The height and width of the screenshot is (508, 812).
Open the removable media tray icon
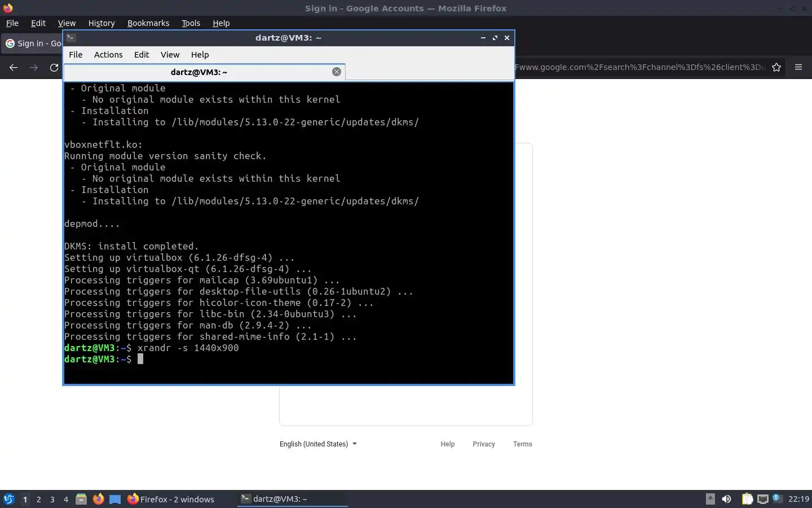pyautogui.click(x=710, y=499)
